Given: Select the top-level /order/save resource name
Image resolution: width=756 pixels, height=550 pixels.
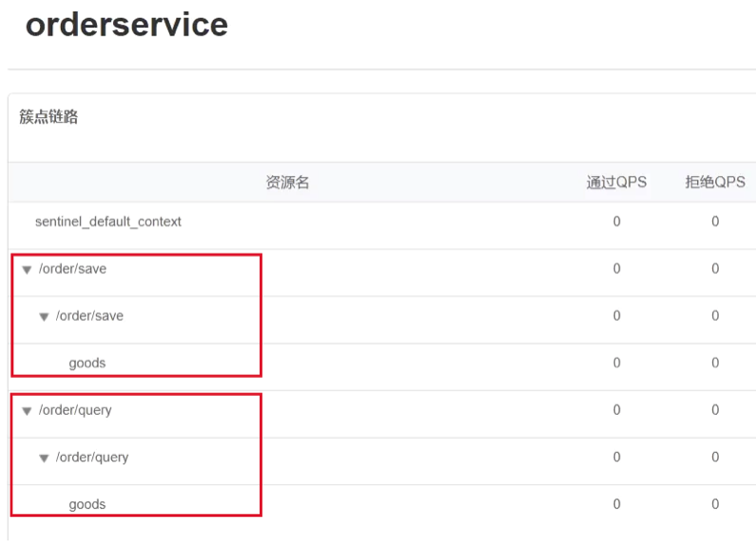Looking at the screenshot, I should point(73,268).
